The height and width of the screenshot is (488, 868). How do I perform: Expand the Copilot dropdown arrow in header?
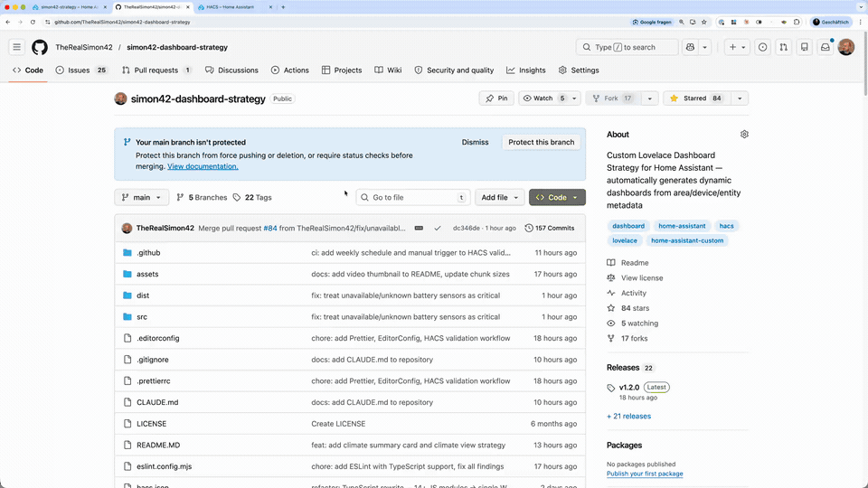click(x=704, y=47)
